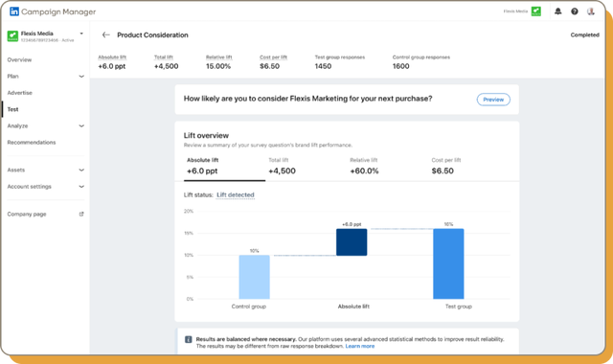Click the Flexis Media account logo in sidebar
The width and height of the screenshot is (613, 364).
12,36
